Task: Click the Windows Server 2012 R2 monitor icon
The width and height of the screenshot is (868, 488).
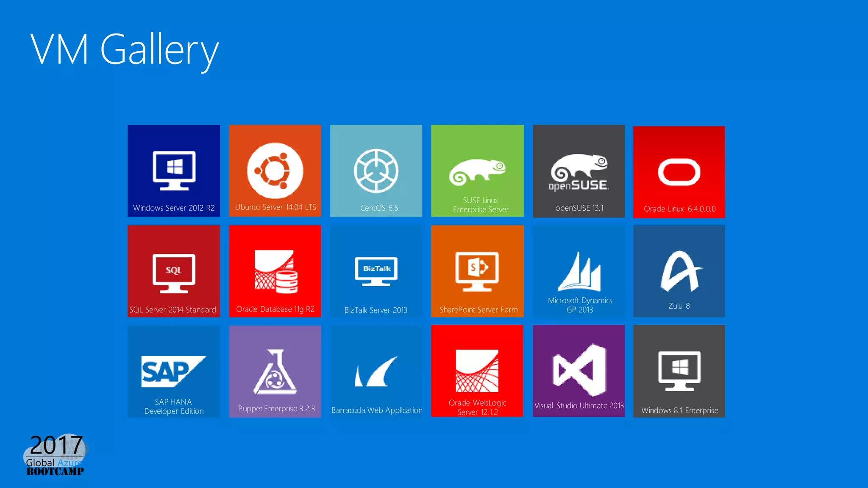Action: (174, 170)
